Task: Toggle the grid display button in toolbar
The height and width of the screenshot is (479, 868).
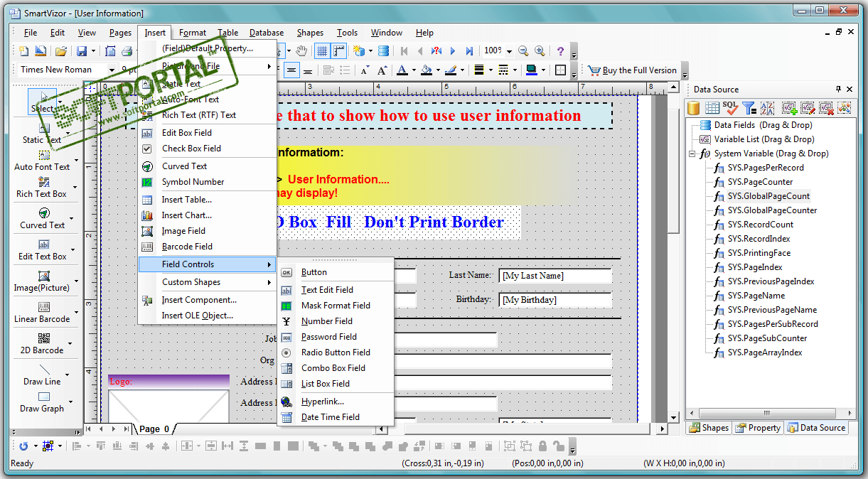Action: (321, 50)
